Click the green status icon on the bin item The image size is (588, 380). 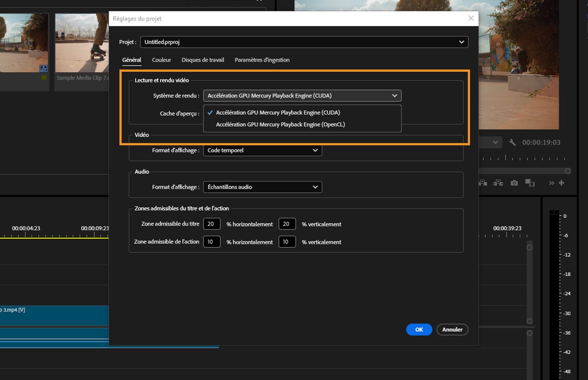click(43, 77)
